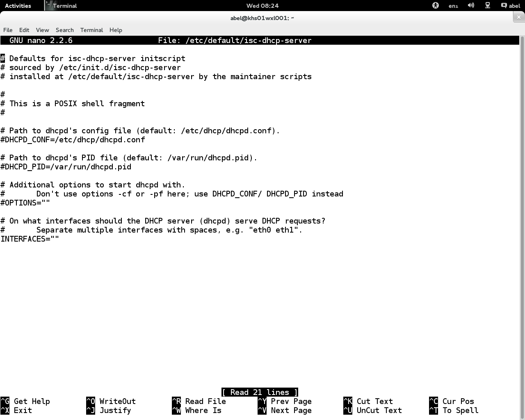Click the terminal vertical scrollbar
The width and height of the screenshot is (525, 420).
(x=522, y=228)
